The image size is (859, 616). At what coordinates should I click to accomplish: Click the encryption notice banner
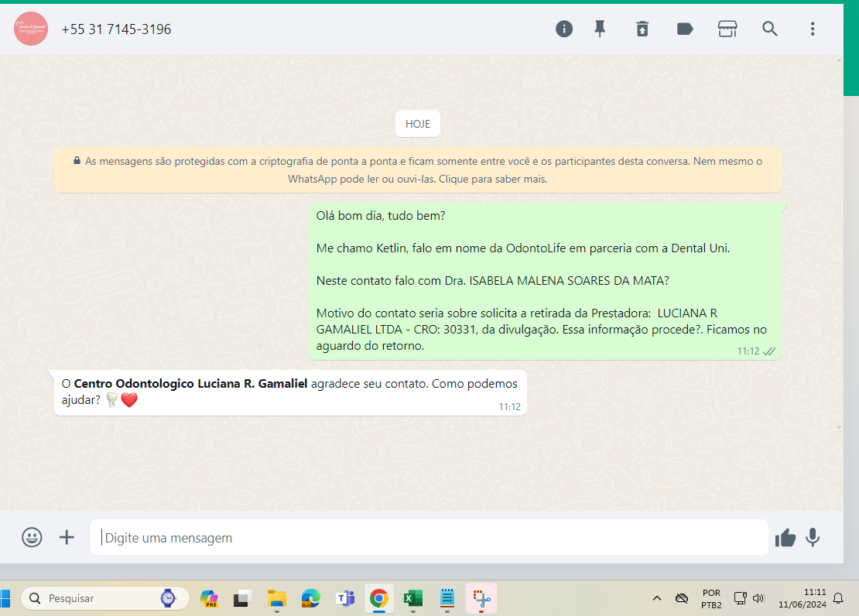[x=418, y=170]
